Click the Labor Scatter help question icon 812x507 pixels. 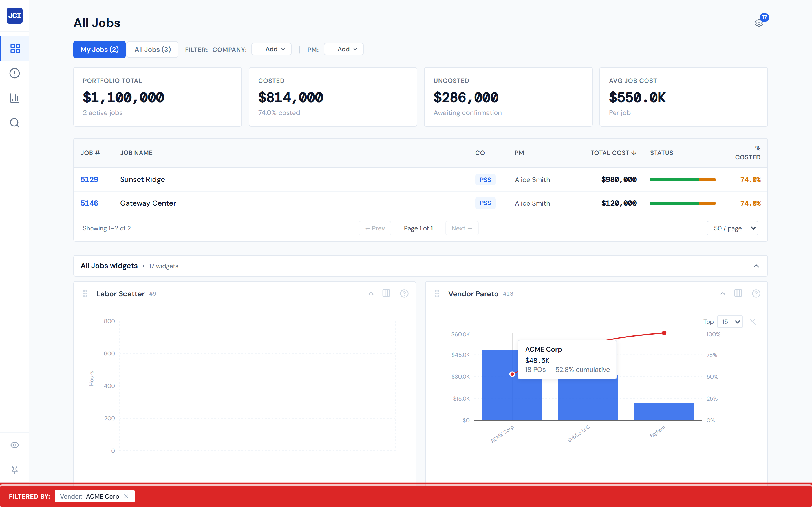(404, 293)
